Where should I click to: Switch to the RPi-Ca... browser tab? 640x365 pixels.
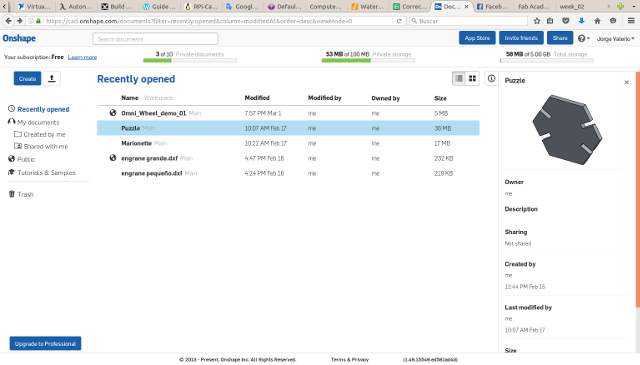point(201,7)
